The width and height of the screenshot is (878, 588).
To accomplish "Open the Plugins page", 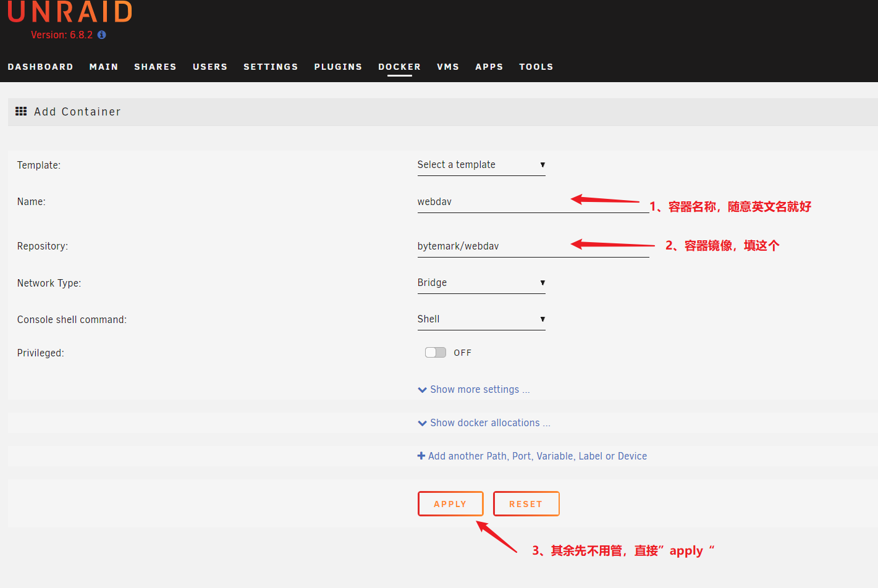I will [x=338, y=67].
